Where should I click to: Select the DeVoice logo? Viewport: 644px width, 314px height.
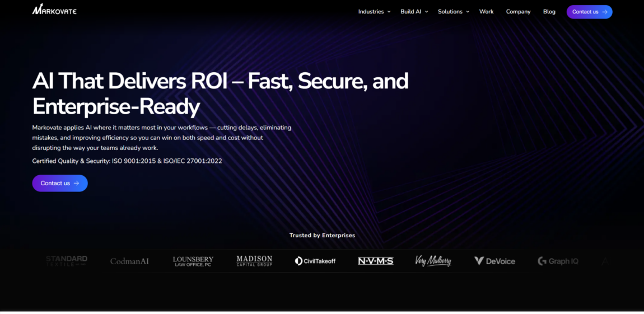tap(494, 261)
